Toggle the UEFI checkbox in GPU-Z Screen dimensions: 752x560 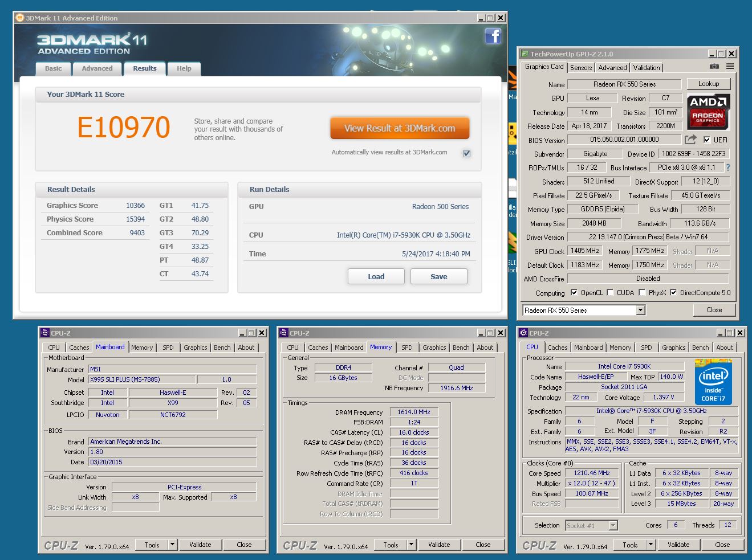coord(707,140)
